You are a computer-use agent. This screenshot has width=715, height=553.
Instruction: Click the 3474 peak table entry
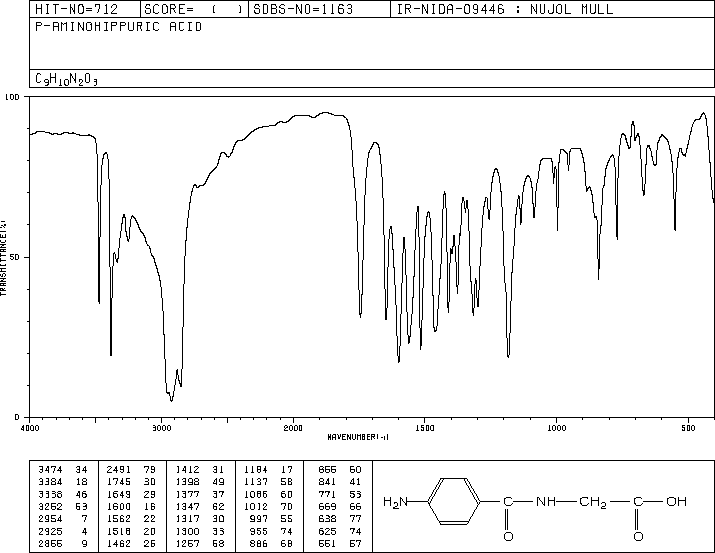click(63, 470)
